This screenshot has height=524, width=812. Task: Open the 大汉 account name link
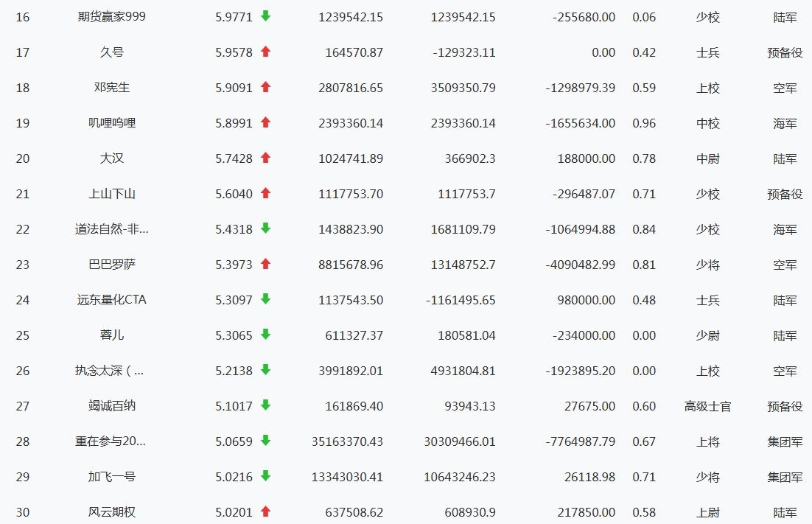coord(112,158)
